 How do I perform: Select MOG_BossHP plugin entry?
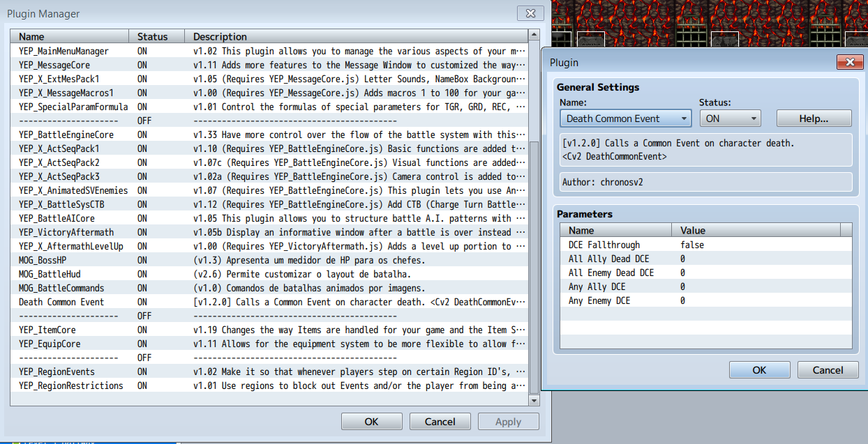269,260
